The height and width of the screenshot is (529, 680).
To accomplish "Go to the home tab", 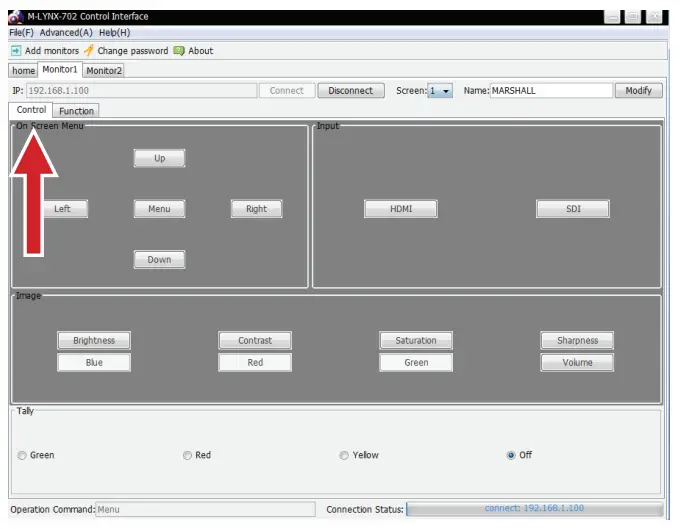I will 23,71.
